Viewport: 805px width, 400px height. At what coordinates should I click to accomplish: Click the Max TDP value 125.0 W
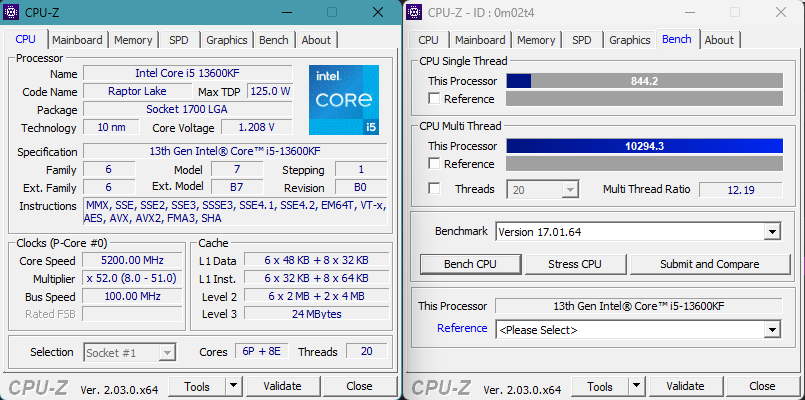(x=270, y=91)
